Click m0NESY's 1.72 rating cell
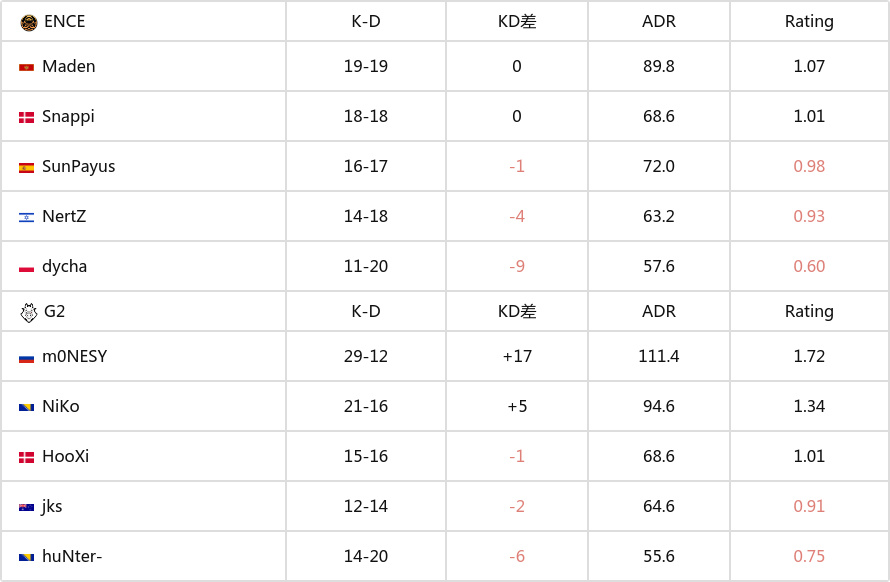This screenshot has width=890, height=582. [809, 356]
